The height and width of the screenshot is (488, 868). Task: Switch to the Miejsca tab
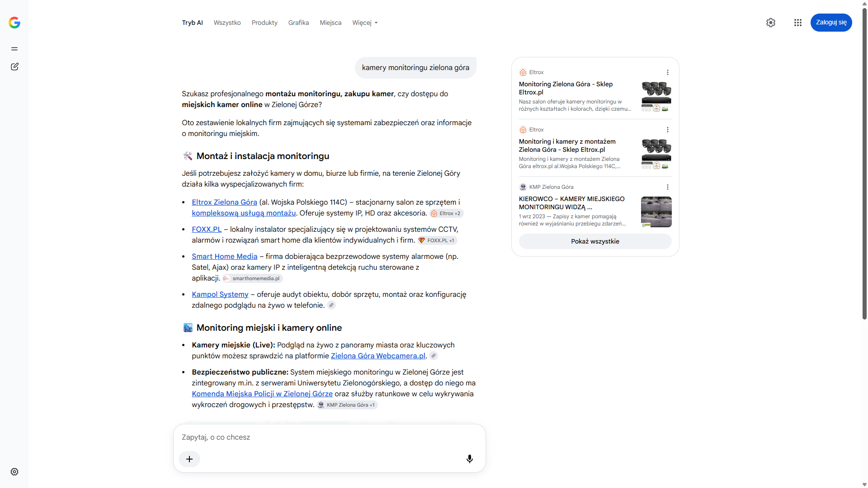[x=331, y=23]
